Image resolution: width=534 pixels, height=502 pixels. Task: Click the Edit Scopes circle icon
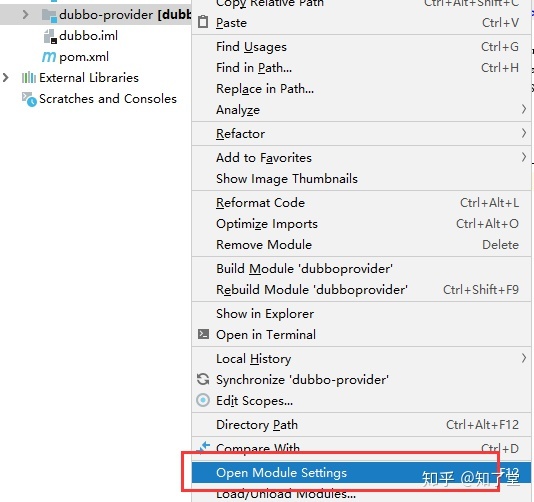click(203, 400)
